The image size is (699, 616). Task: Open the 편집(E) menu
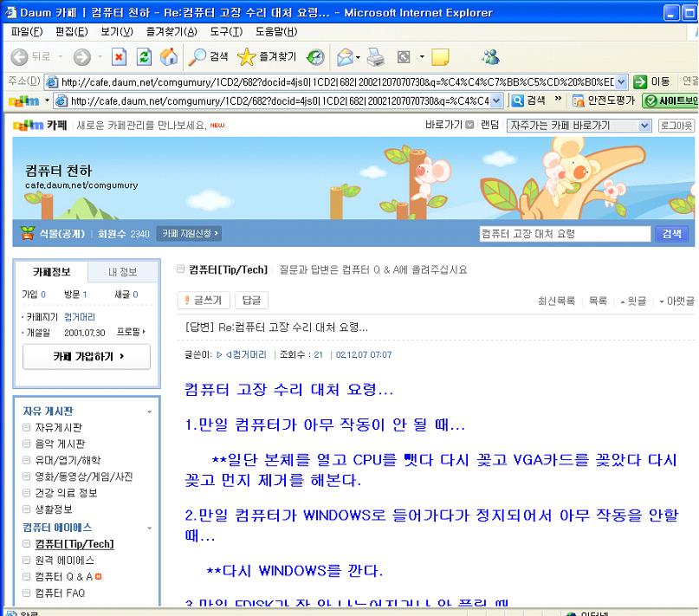pyautogui.click(x=71, y=32)
